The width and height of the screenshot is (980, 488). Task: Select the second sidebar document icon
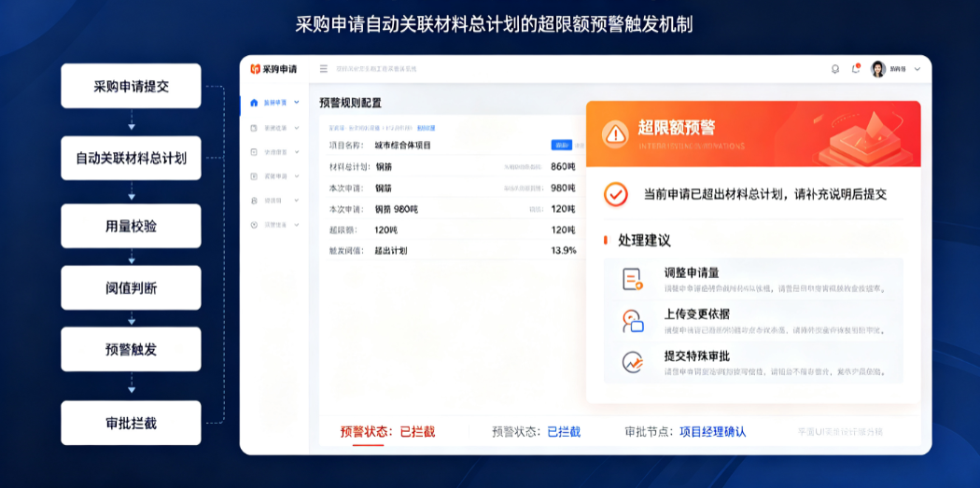tap(254, 128)
